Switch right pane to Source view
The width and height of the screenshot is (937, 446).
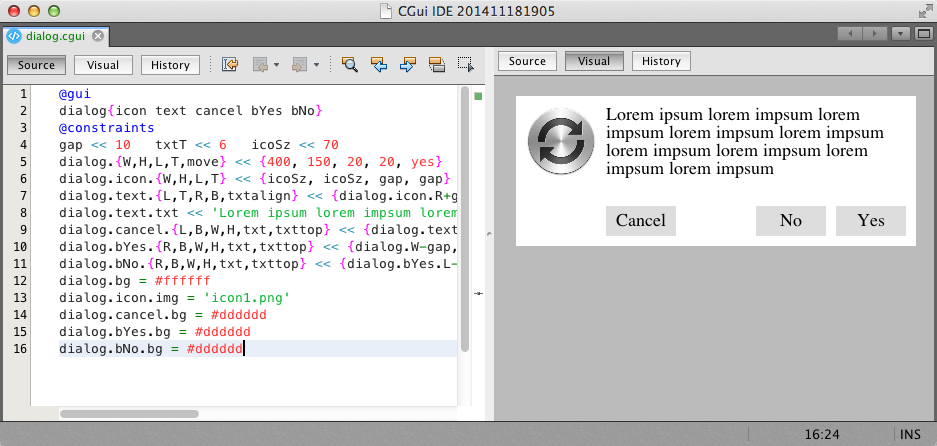tap(527, 61)
